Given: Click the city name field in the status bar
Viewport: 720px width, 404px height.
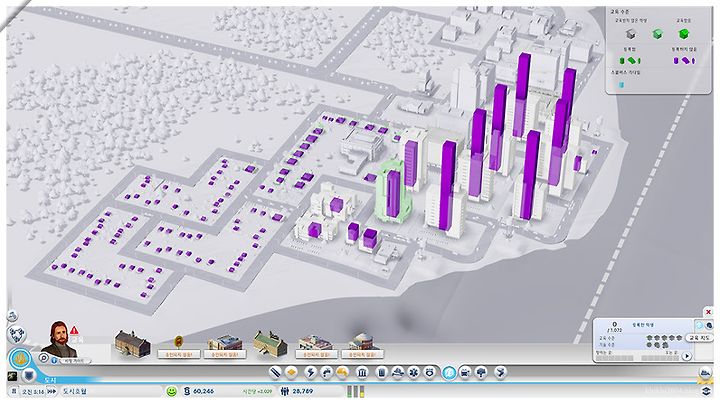Looking at the screenshot, I should (111, 392).
